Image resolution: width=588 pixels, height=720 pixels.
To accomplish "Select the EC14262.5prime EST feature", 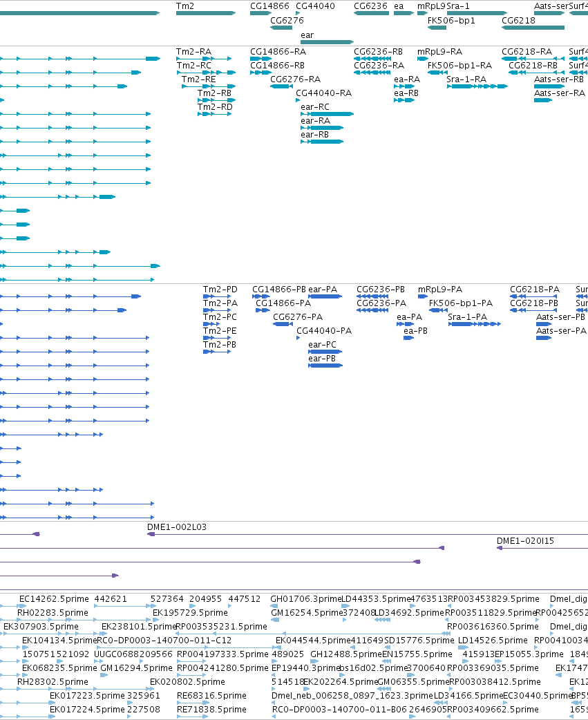I will click(23, 607).
